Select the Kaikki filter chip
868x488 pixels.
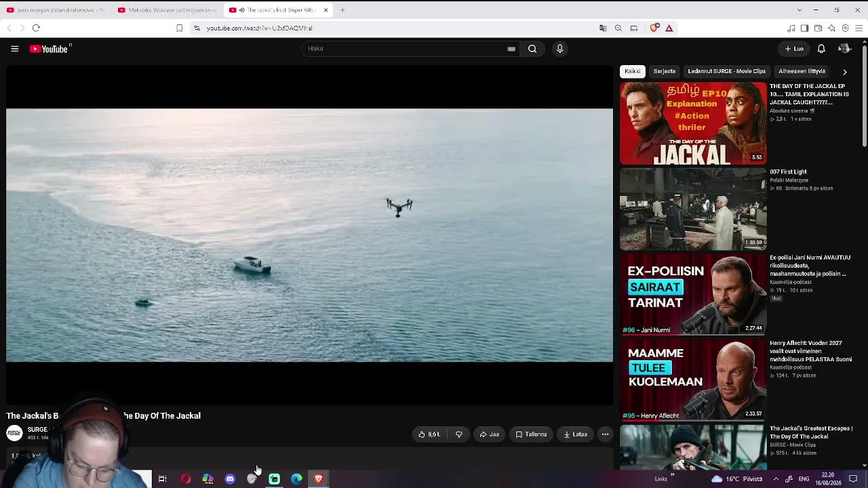[x=633, y=71]
